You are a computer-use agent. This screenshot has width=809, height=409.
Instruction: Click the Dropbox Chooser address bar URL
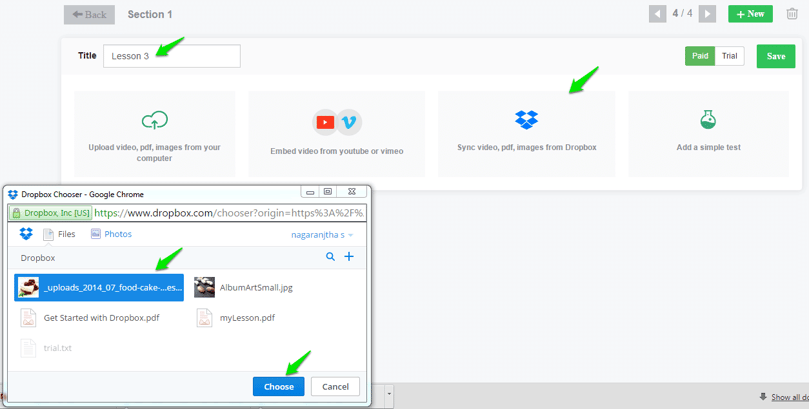(230, 212)
